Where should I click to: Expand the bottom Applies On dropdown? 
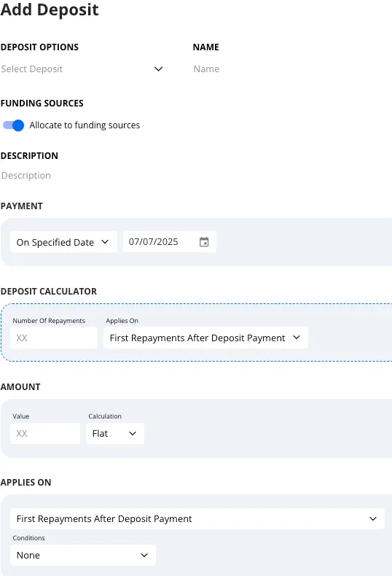(197, 518)
